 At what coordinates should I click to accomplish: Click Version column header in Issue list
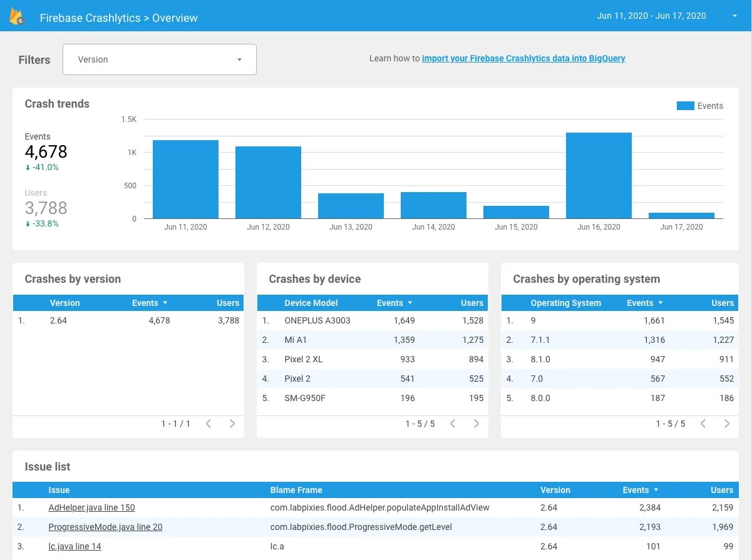point(555,490)
